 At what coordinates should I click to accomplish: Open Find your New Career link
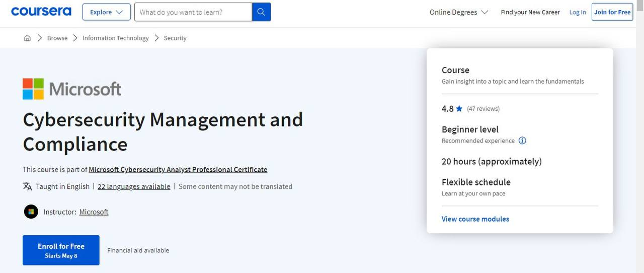530,12
